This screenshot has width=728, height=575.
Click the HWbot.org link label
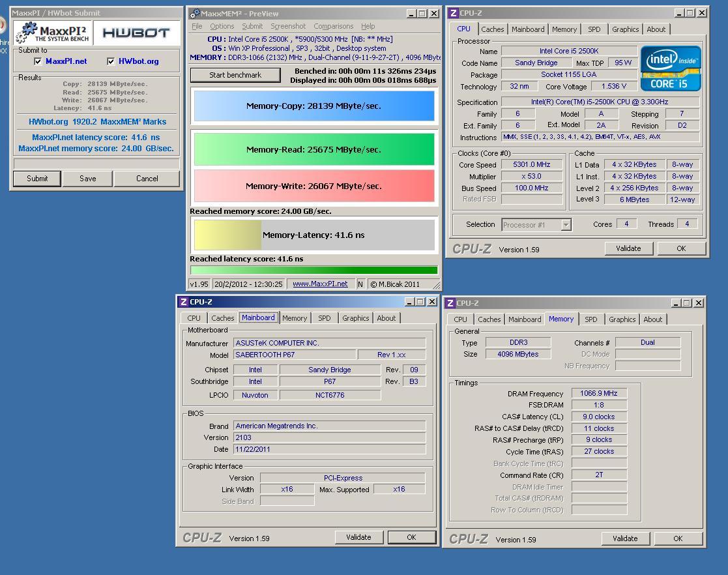138,61
